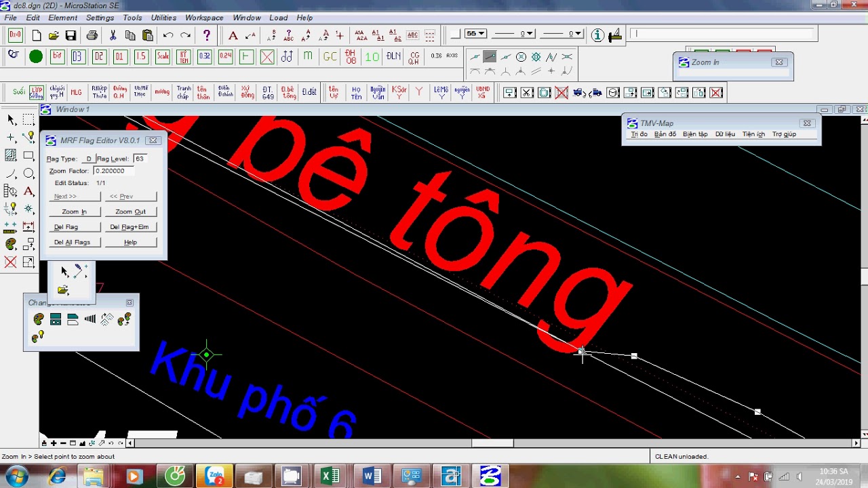Click the Undo arrow icon

tap(168, 35)
